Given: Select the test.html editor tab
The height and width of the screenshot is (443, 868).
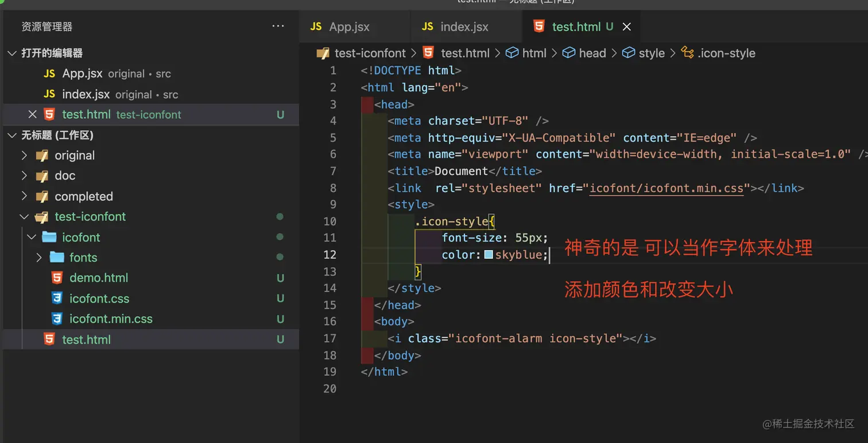Looking at the screenshot, I should pyautogui.click(x=581, y=26).
